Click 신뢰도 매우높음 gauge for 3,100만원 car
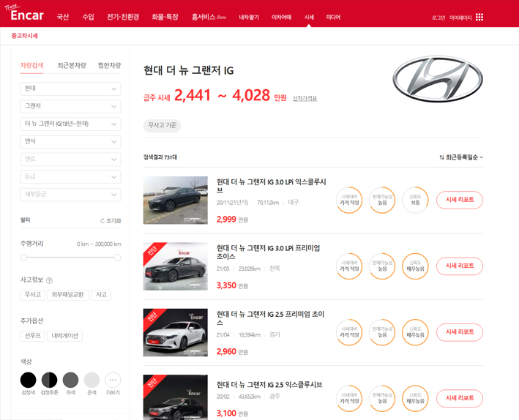Screen dimensions: 519x420 click(x=415, y=399)
